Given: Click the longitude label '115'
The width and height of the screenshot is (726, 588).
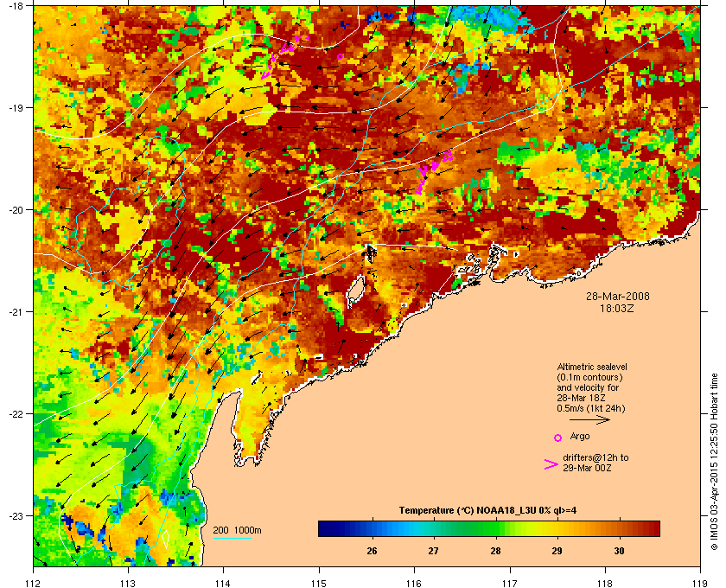Looking at the screenshot, I should coord(319,583).
